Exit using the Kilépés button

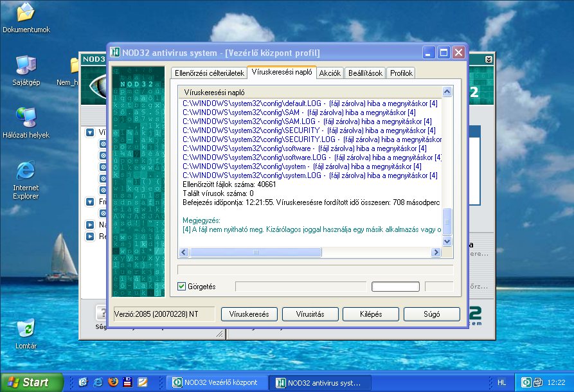(x=371, y=314)
